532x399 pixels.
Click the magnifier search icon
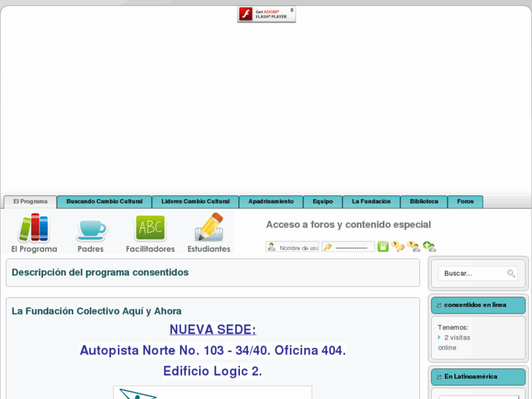pyautogui.click(x=511, y=273)
